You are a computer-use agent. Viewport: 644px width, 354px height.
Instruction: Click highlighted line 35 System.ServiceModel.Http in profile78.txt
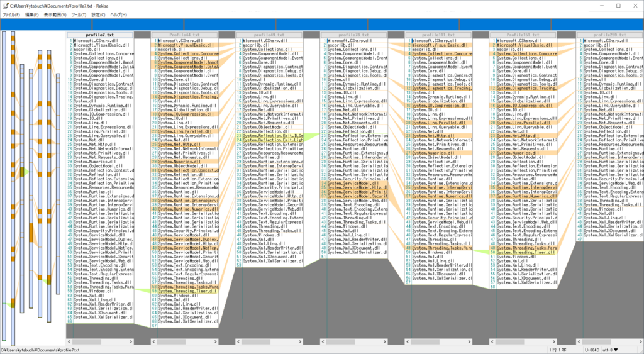click(355, 187)
